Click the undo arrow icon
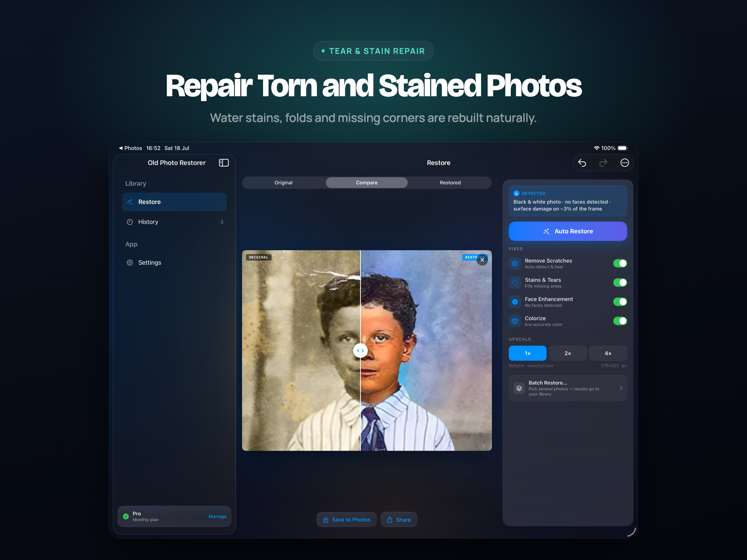Viewport: 747px width, 560px height. point(582,163)
